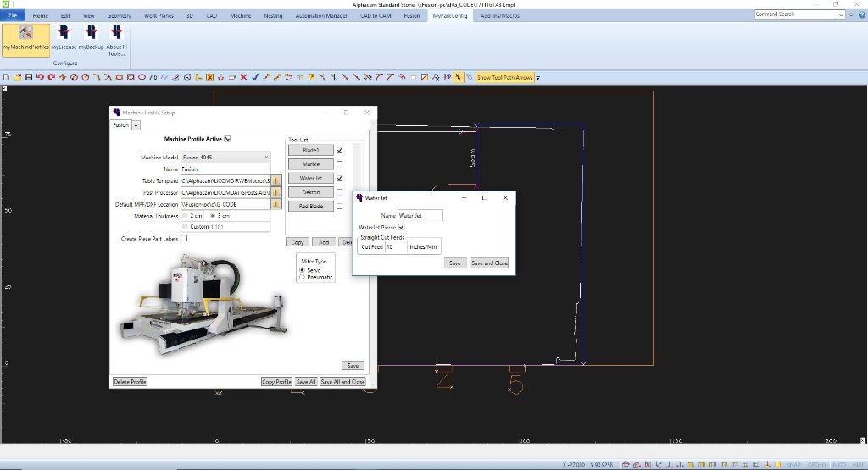
Task: Expand the profile tab dropdown arrow
Action: tap(136, 125)
